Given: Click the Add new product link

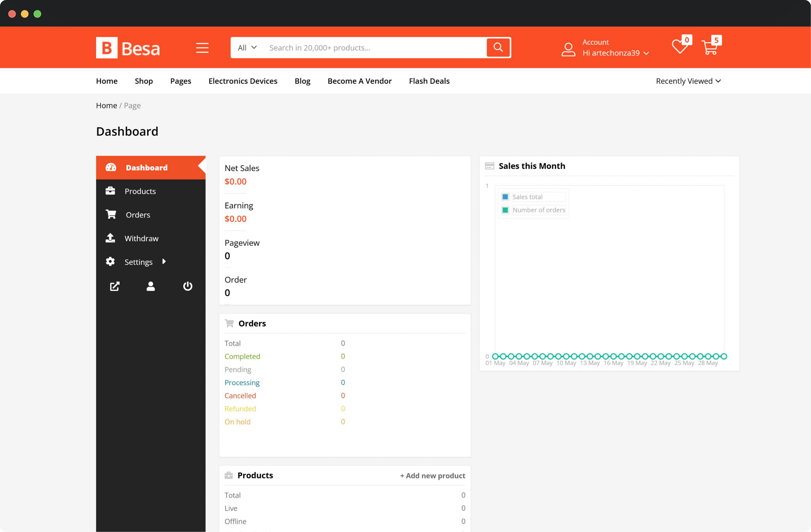Looking at the screenshot, I should point(432,475).
